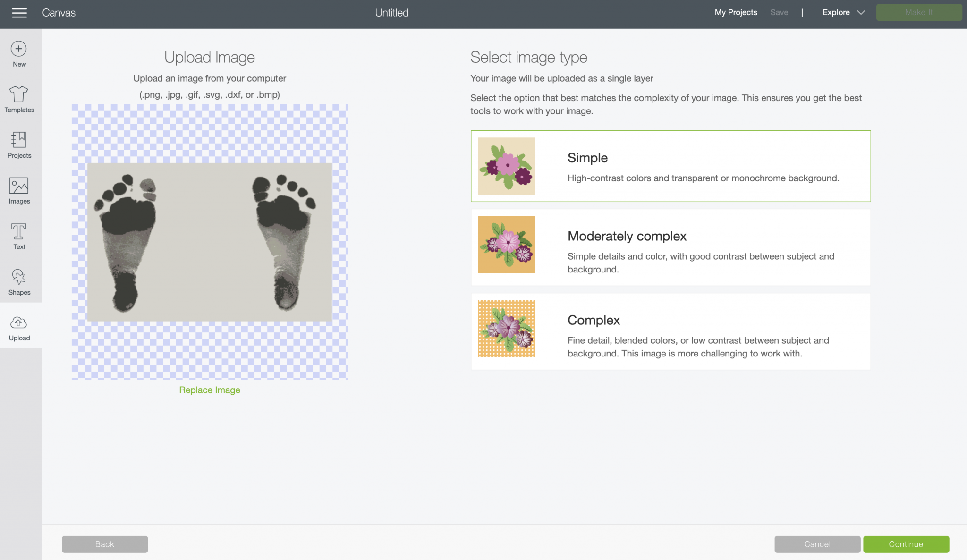Image resolution: width=967 pixels, height=560 pixels.
Task: Click the Cancel button
Action: (x=817, y=544)
